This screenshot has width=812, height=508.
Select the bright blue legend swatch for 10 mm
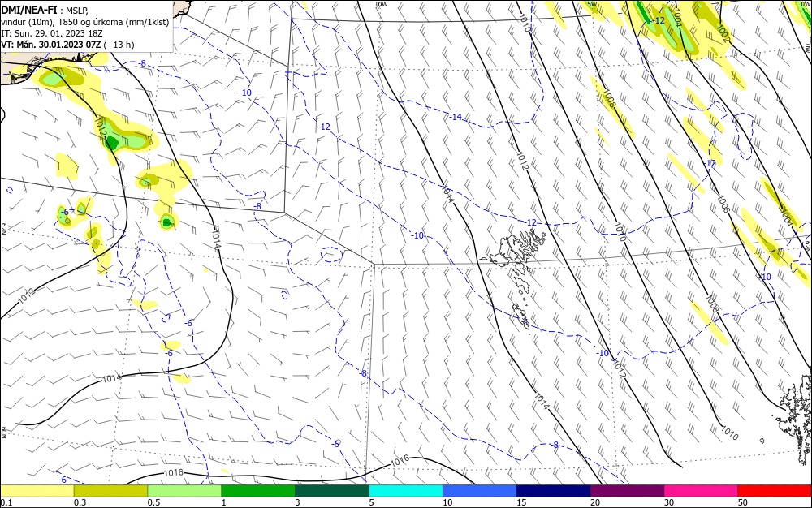480,491
